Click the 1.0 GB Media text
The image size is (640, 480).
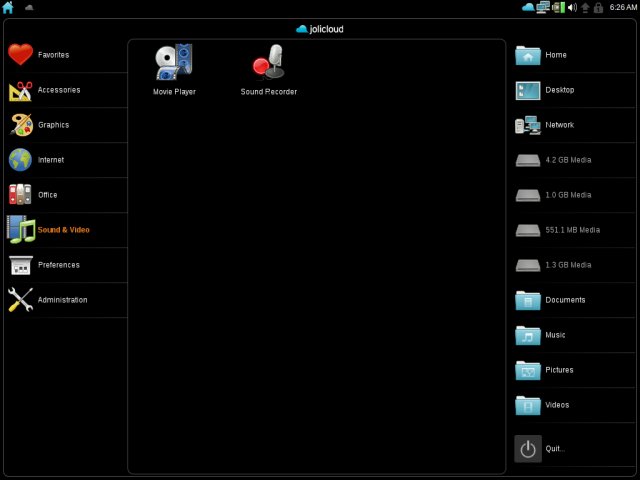[x=568, y=195]
